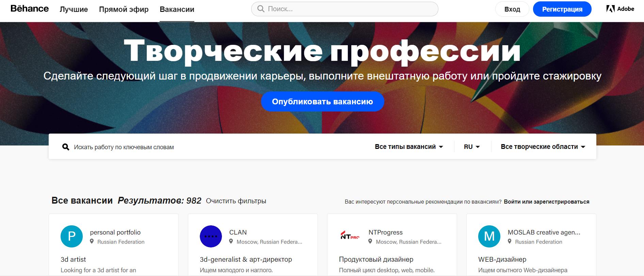Open the CLAN company logo
The width and height of the screenshot is (644, 276).
(x=211, y=236)
